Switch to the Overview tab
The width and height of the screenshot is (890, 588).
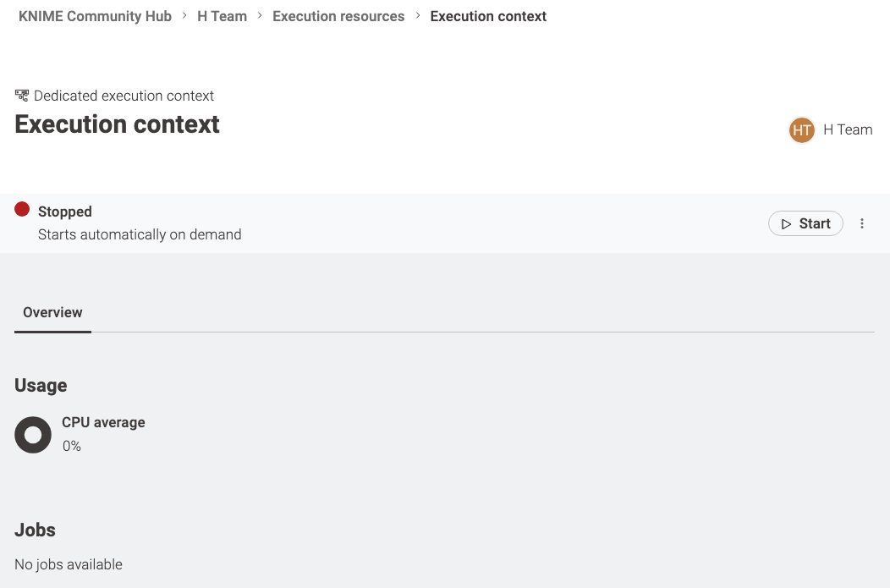click(x=52, y=313)
